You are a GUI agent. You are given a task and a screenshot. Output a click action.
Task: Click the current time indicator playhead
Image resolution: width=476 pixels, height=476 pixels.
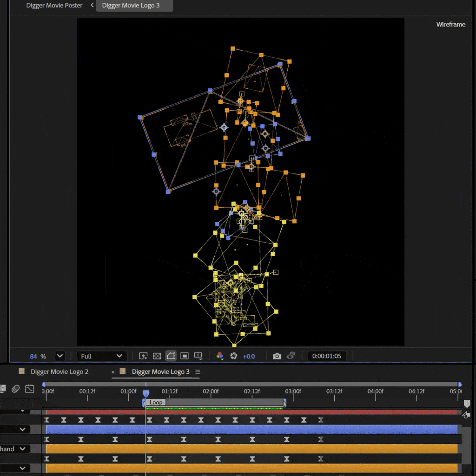click(x=145, y=393)
